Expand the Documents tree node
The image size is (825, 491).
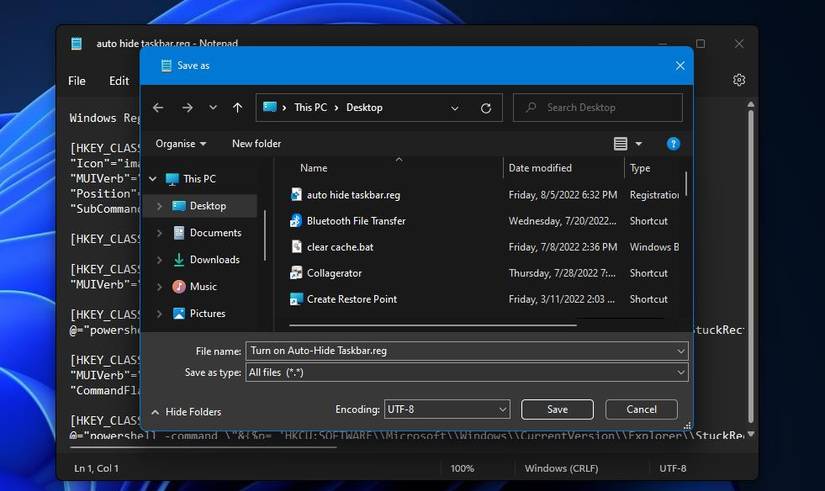[160, 233]
